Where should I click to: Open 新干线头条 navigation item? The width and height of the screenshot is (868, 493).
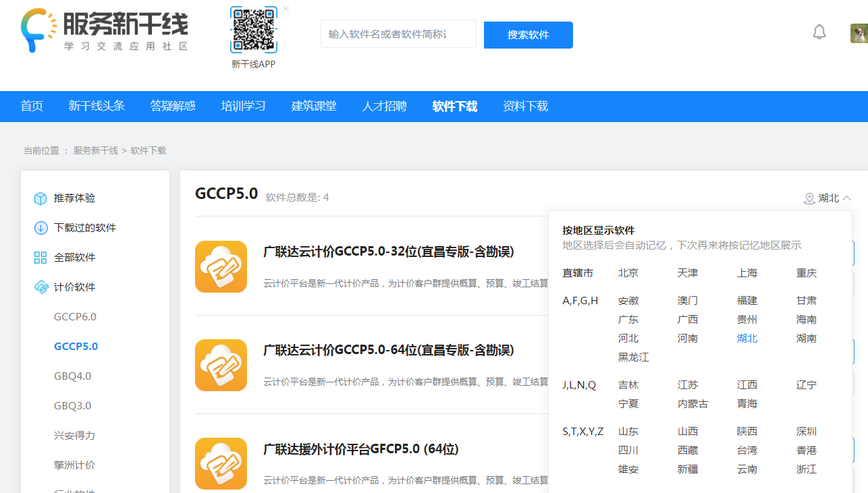click(x=97, y=106)
